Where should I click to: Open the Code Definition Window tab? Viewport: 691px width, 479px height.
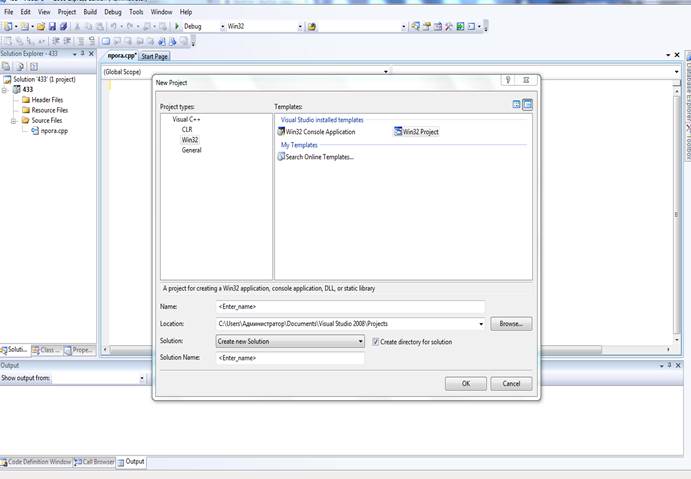point(36,462)
